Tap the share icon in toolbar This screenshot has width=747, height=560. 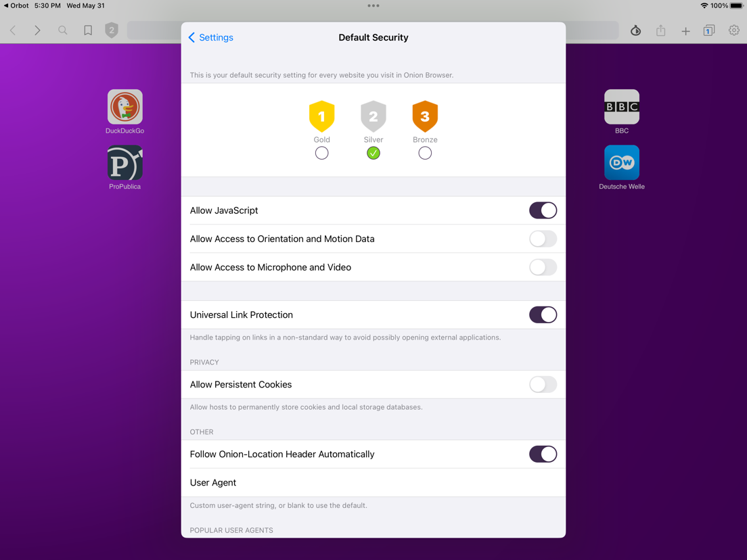(661, 31)
